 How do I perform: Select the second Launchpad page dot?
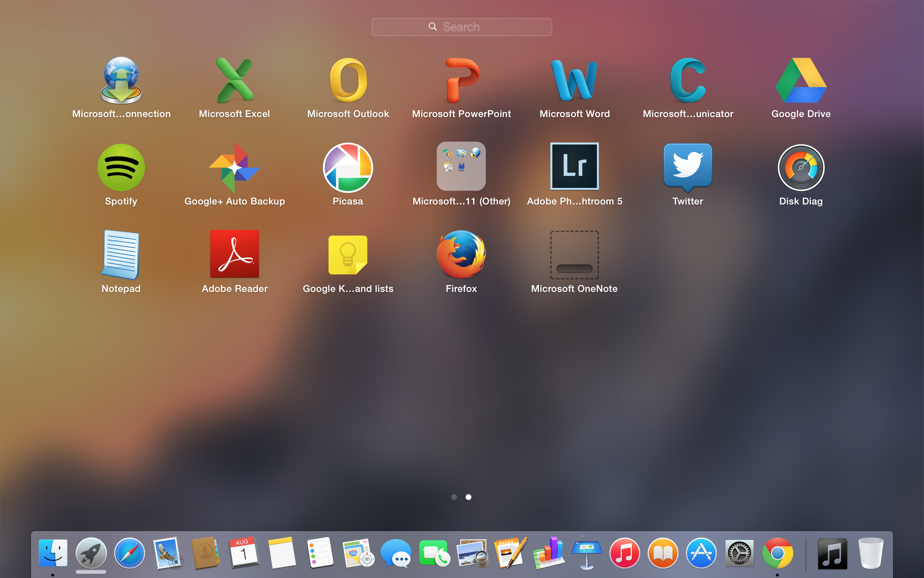(x=468, y=497)
